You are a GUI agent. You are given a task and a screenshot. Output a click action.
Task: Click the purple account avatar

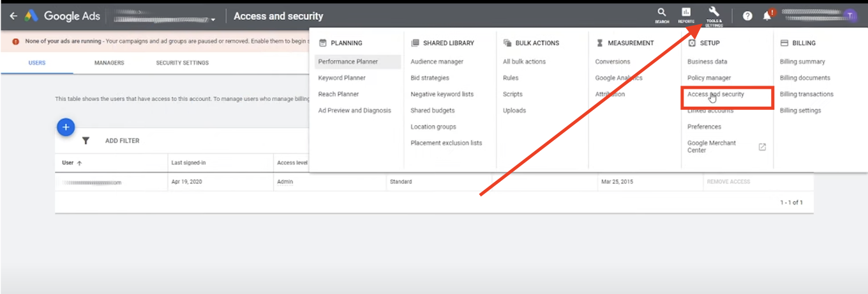point(849,16)
